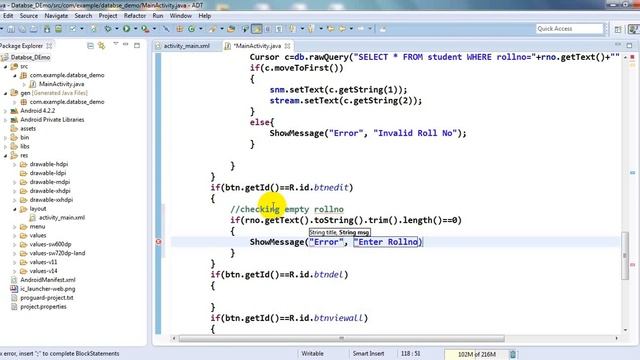Open the Source menu

[x=29, y=16]
